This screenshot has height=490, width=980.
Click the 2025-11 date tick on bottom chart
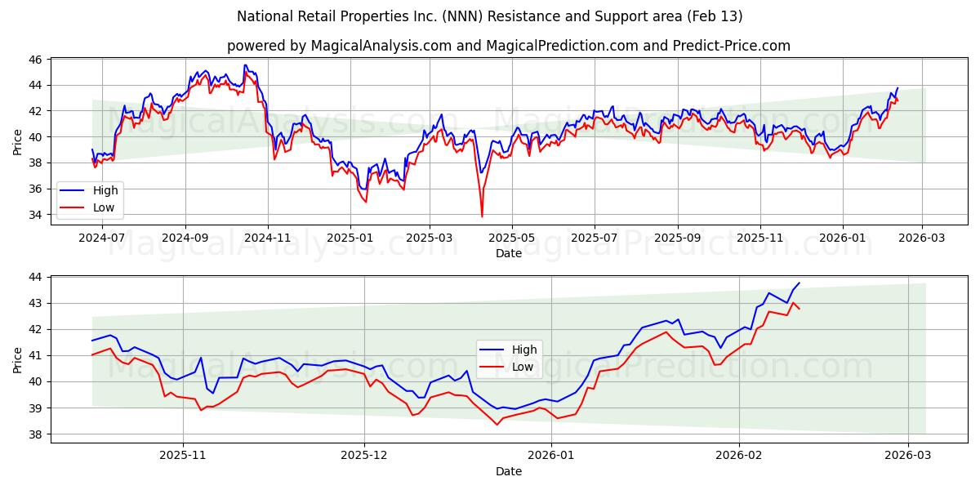coord(182,457)
